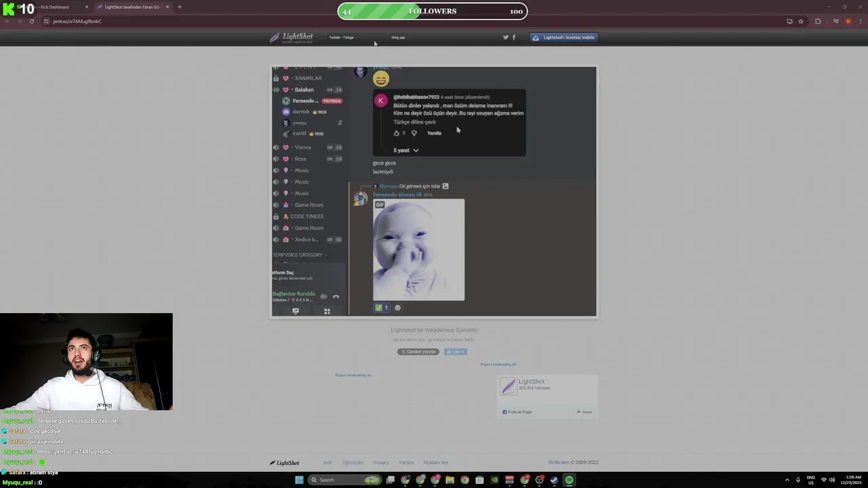The width and height of the screenshot is (868, 488).
Task: Click Follow Page in Facebook widget
Action: 517,412
